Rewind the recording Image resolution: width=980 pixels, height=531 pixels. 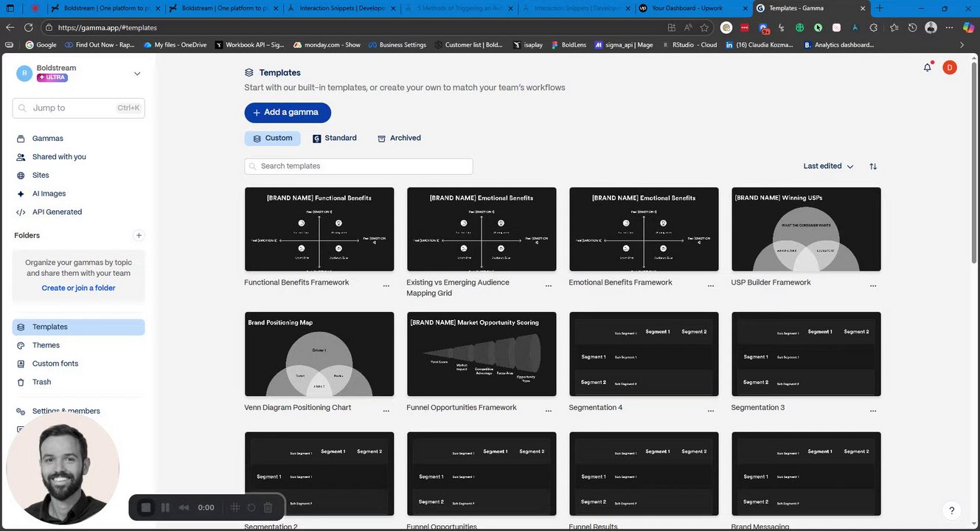pyautogui.click(x=184, y=507)
